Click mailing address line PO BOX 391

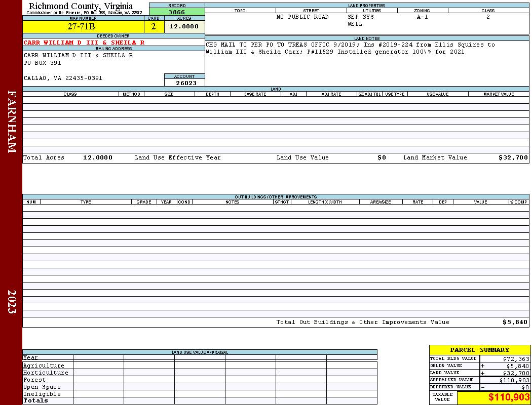(43, 63)
